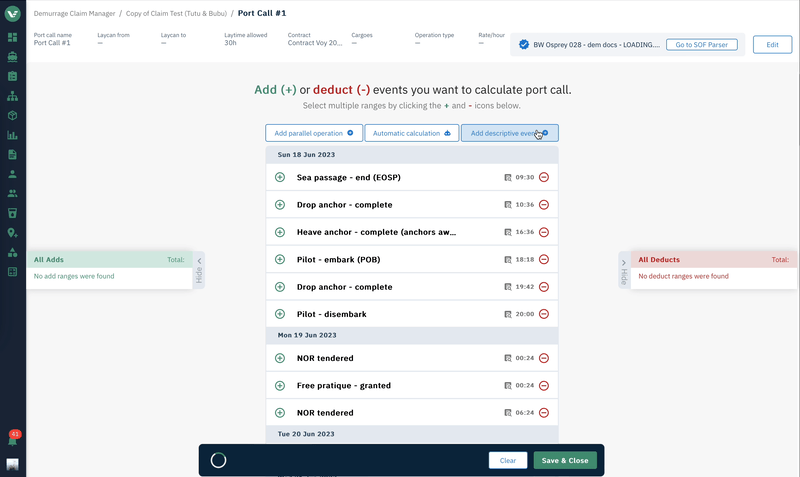This screenshot has height=477, width=800.
Task: Collapse the All Adds panel via Hide
Action: (x=199, y=271)
